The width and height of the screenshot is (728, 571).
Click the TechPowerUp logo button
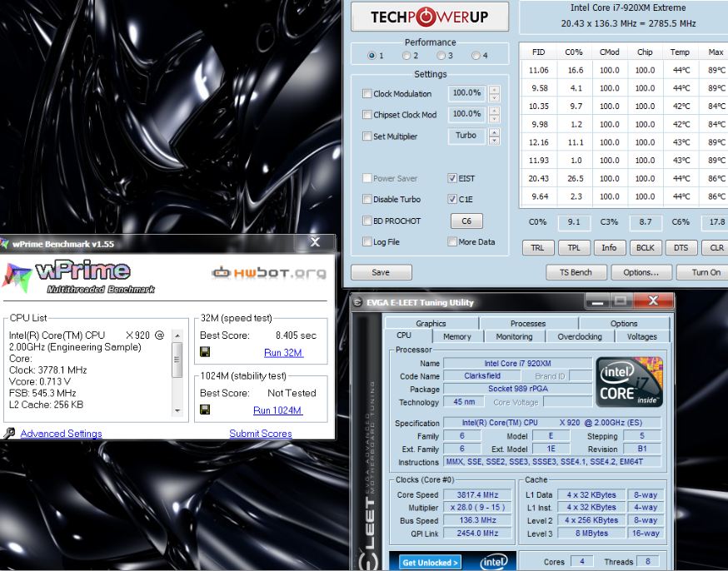[430, 17]
